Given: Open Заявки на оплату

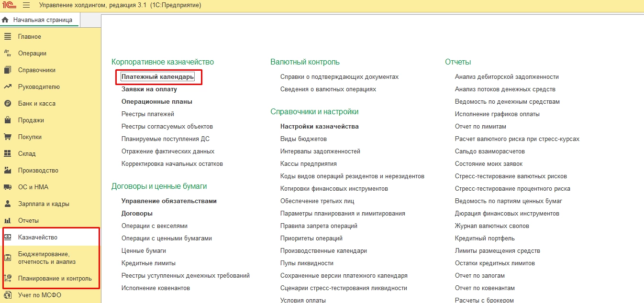Looking at the screenshot, I should tap(149, 89).
